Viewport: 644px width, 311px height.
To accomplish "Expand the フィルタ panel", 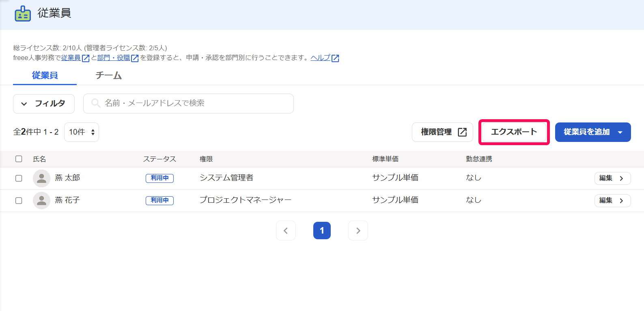I will pyautogui.click(x=44, y=104).
